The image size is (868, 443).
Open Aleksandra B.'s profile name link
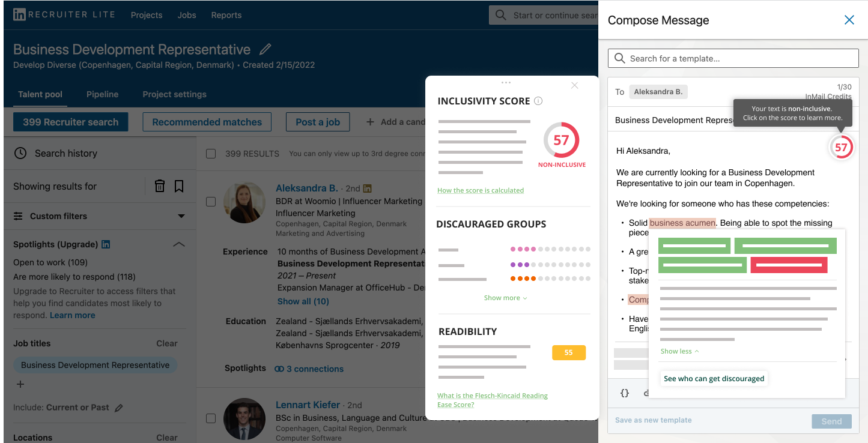[307, 188]
